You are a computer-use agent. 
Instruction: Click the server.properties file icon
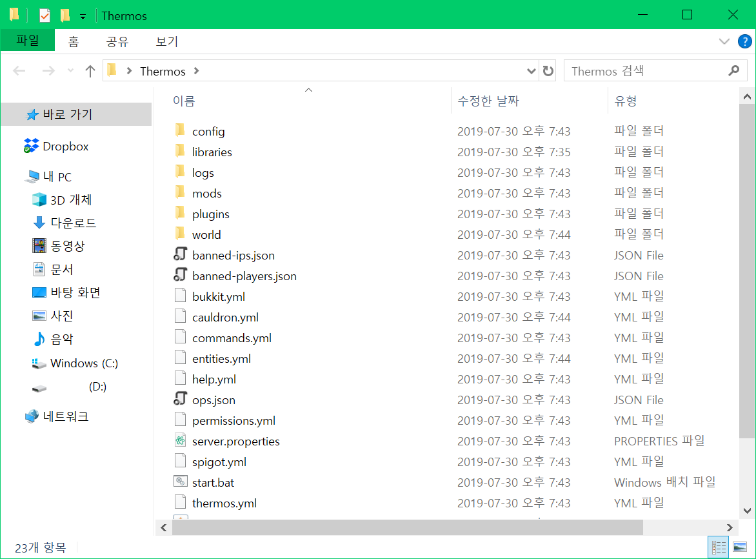[x=181, y=440]
